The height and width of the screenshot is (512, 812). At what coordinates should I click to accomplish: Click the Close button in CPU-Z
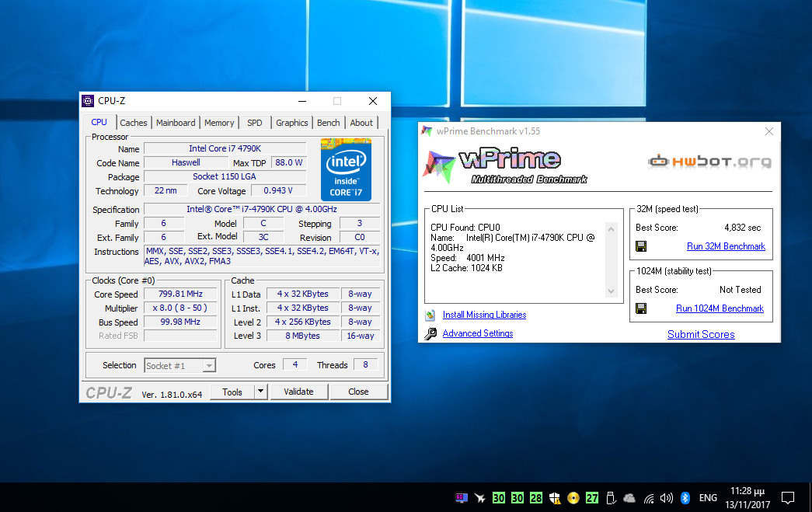358,392
